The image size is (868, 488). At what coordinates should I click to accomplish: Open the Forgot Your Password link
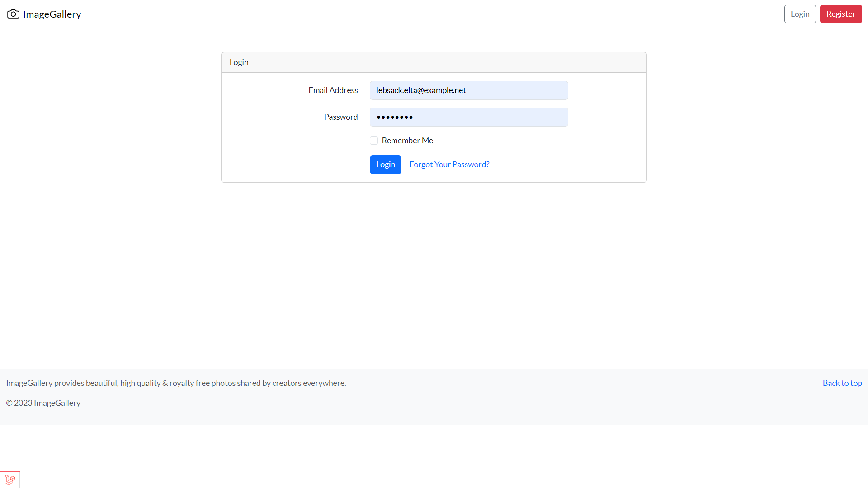pos(449,164)
